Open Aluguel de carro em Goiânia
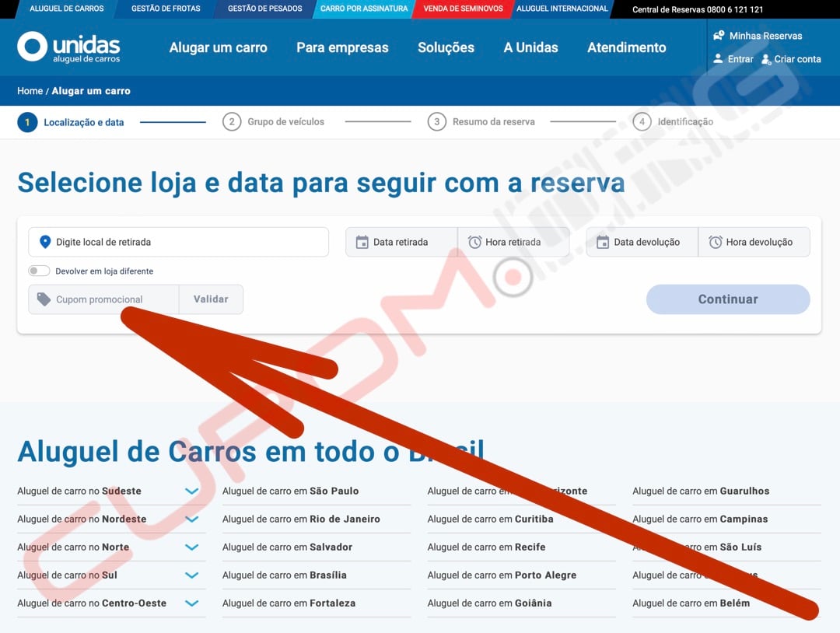 pyautogui.click(x=490, y=603)
